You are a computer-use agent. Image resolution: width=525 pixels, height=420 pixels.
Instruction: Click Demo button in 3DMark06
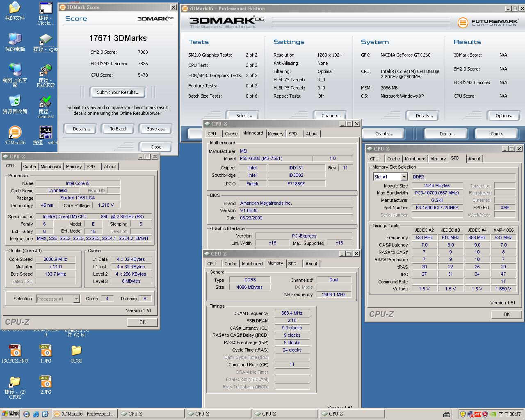[x=447, y=134]
